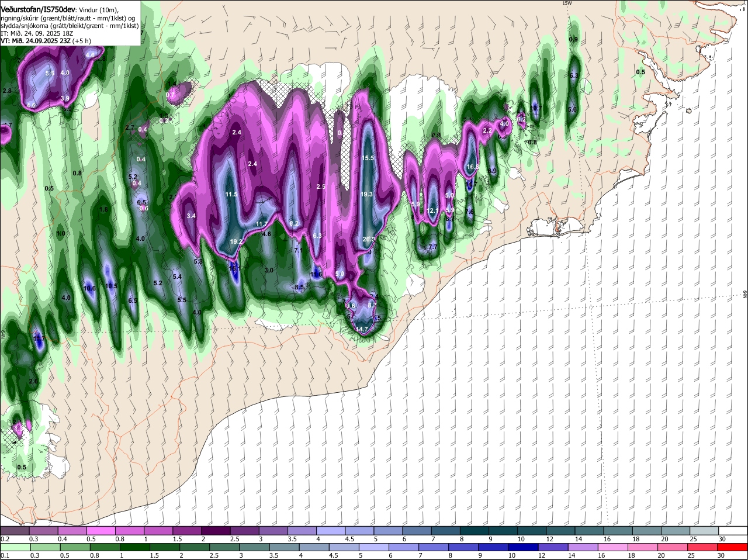Click the VT: Mið. 24.09.2025 23Z valid time

36,41
